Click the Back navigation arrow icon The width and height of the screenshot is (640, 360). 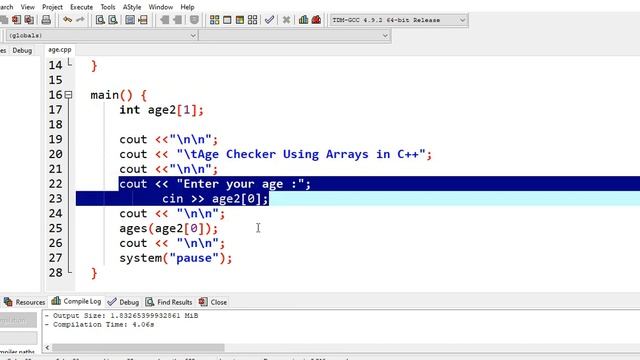[x=164, y=20]
